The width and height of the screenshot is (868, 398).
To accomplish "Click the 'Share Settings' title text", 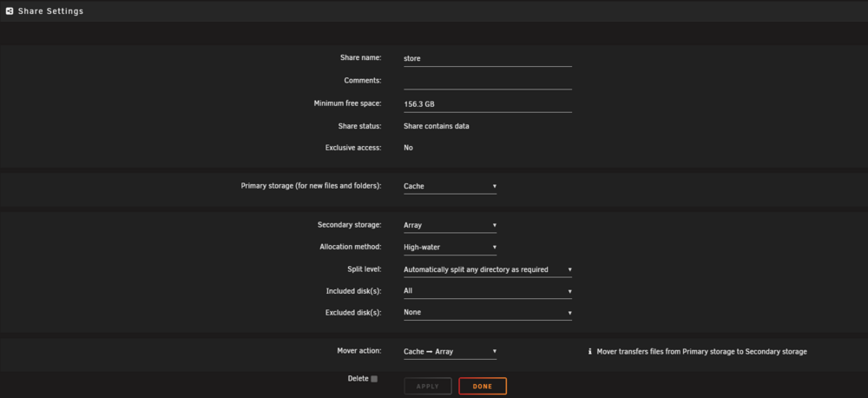I will pos(50,11).
